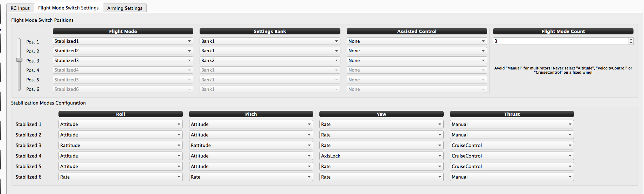Expand Pos. 2 Flight Mode dropdown
The image size is (644, 194).
click(123, 51)
